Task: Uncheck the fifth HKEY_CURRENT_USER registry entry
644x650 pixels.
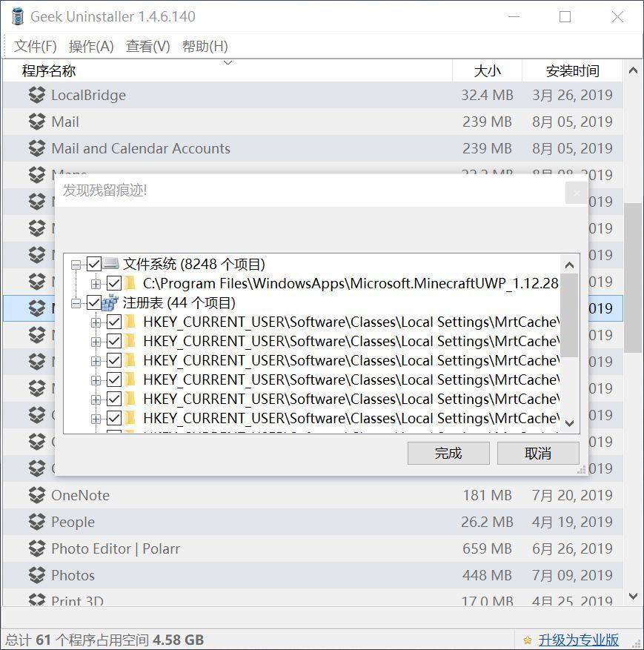Action: [114, 399]
